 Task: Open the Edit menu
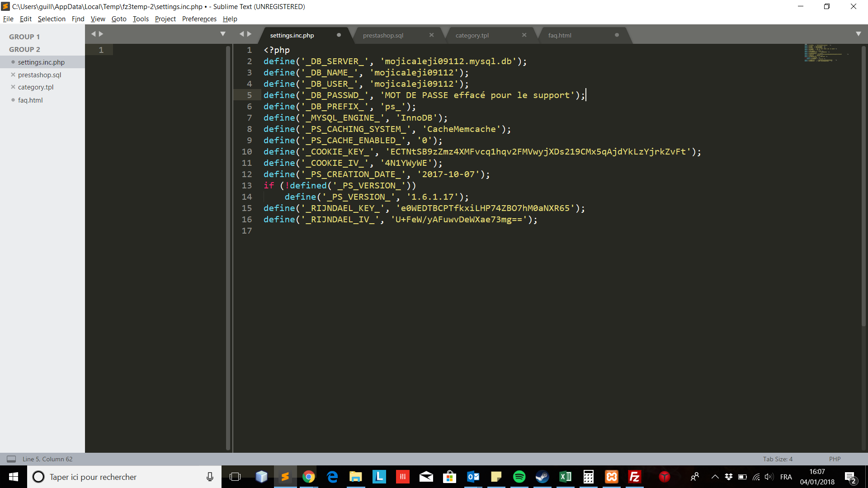26,19
